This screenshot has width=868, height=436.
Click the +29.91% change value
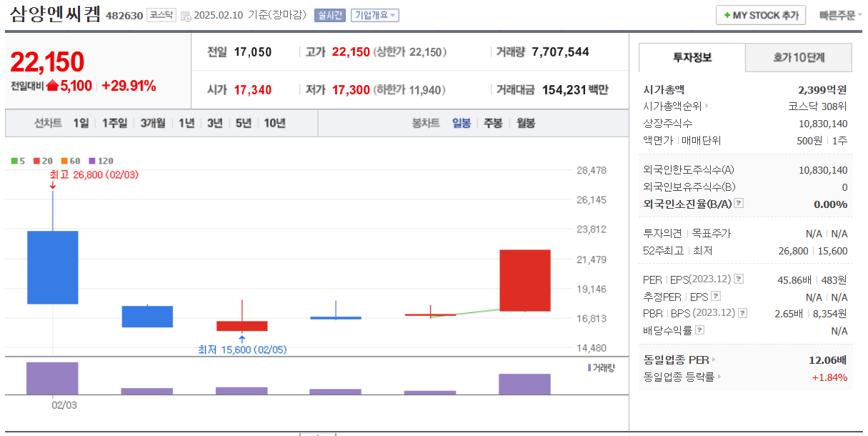(x=129, y=86)
